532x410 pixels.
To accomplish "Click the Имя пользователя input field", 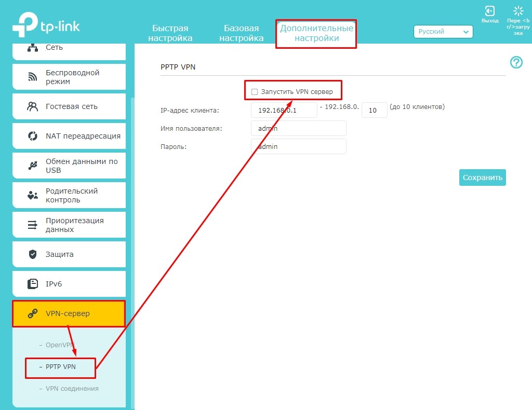I will point(299,128).
